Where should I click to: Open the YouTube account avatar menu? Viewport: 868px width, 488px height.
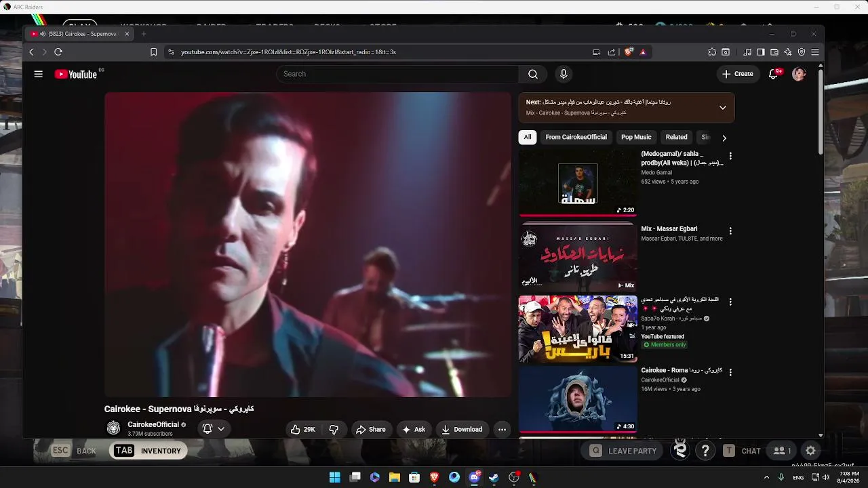tap(799, 74)
